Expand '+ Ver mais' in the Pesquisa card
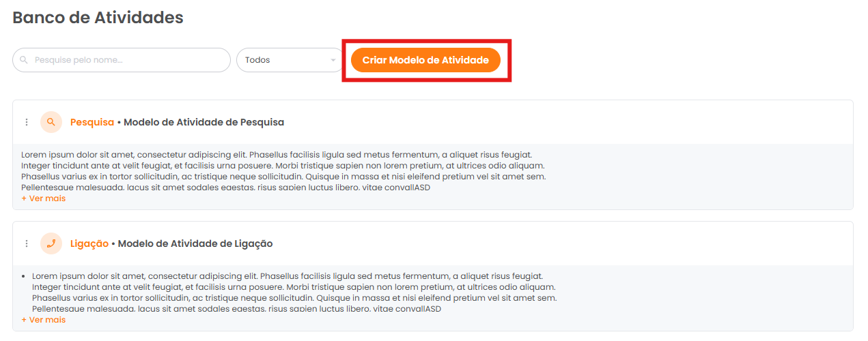 click(44, 198)
